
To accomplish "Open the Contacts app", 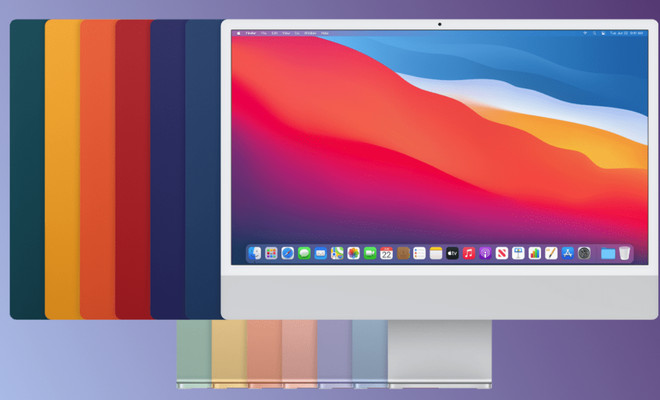I will click(403, 253).
